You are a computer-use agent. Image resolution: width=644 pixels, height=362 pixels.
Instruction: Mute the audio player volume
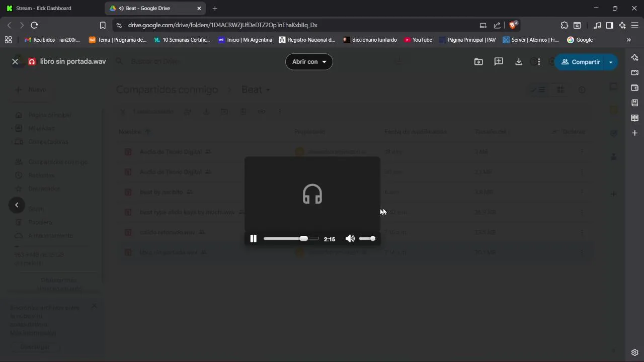350,239
